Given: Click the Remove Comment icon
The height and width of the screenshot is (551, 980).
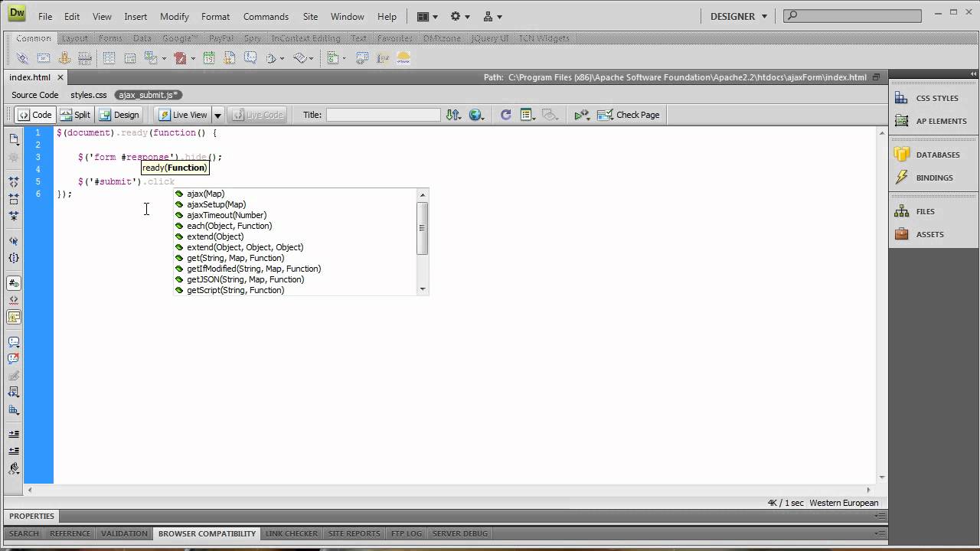Looking at the screenshot, I should [x=14, y=358].
